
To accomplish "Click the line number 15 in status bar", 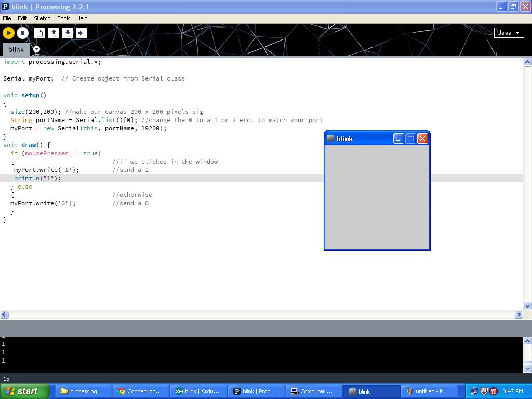I will coord(6,379).
